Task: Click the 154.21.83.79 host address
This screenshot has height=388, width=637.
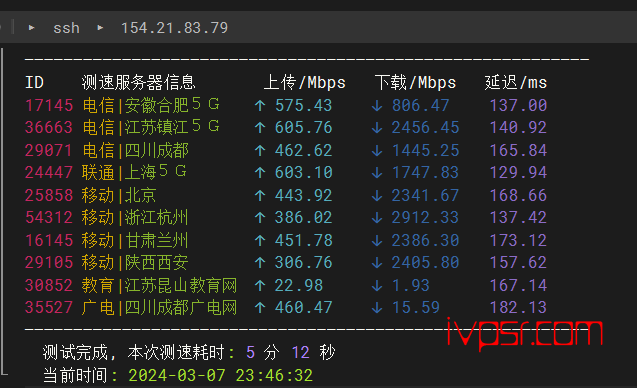Action: coord(174,28)
